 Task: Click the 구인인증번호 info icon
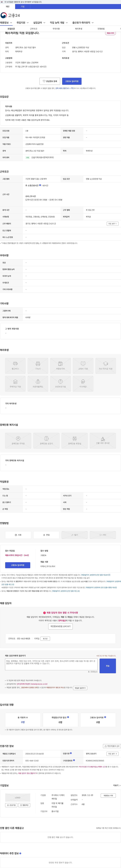74,760
